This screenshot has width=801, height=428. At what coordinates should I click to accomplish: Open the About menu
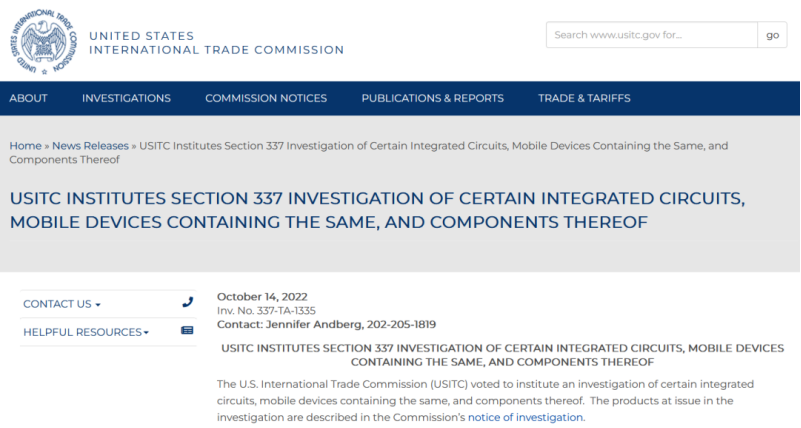pyautogui.click(x=29, y=98)
